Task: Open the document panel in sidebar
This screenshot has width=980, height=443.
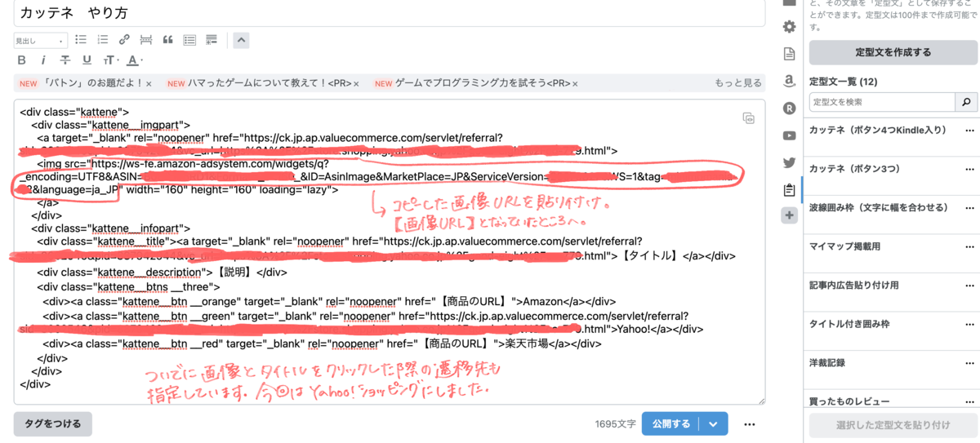Action: click(x=789, y=54)
